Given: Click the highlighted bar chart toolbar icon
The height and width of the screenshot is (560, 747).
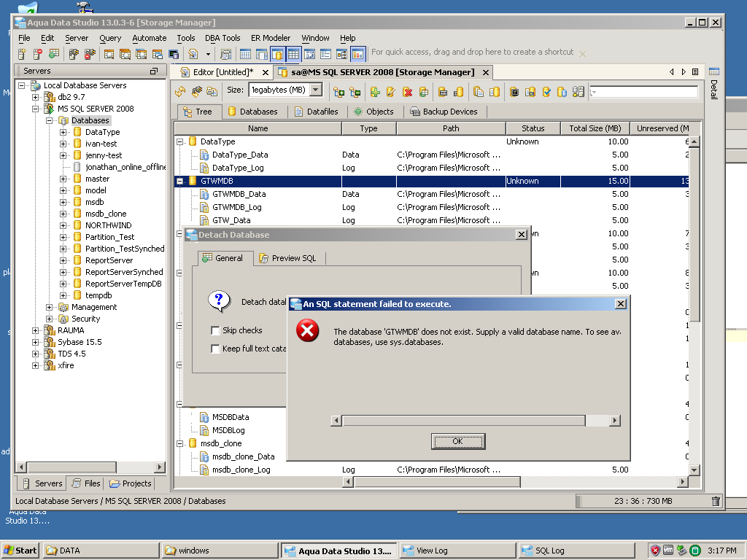Looking at the screenshot, I should pyautogui.click(x=357, y=54).
